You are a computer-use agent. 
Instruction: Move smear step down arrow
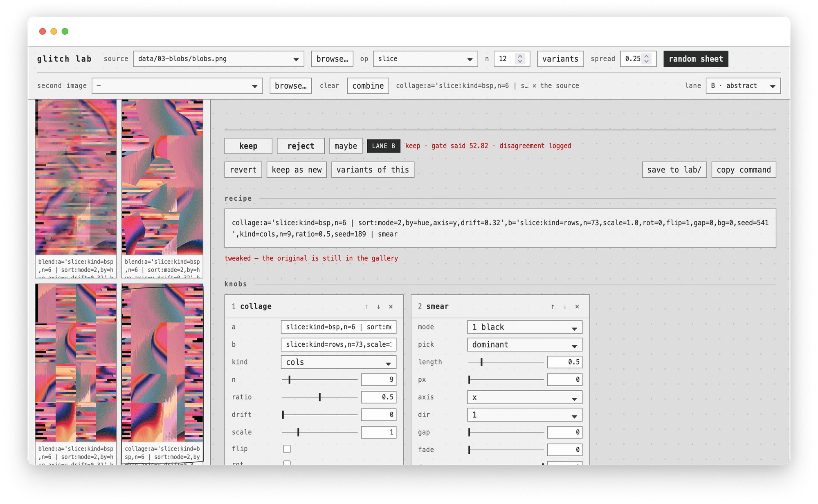pyautogui.click(x=565, y=307)
